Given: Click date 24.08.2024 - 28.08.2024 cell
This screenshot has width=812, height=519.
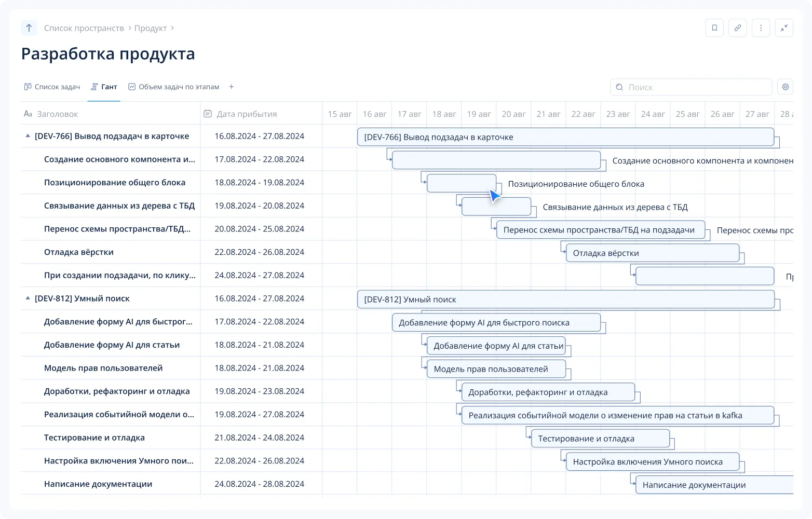Looking at the screenshot, I should pyautogui.click(x=260, y=484).
